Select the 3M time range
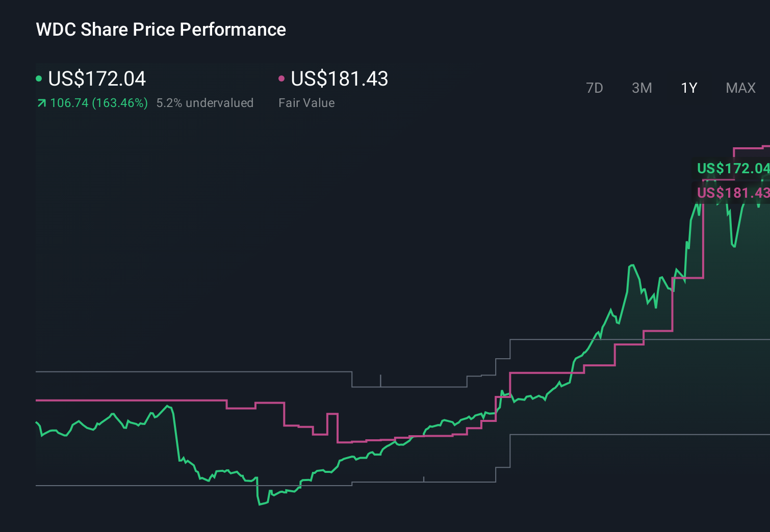The image size is (770, 532). pyautogui.click(x=642, y=88)
